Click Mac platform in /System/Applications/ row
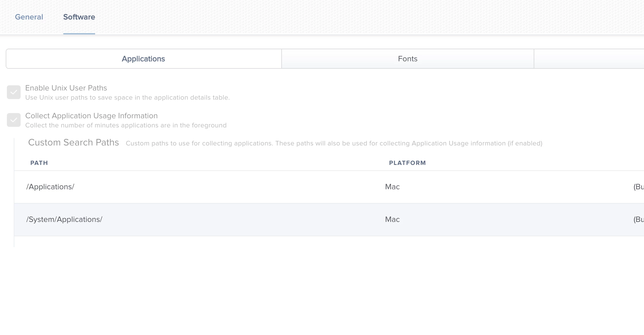 pos(392,219)
